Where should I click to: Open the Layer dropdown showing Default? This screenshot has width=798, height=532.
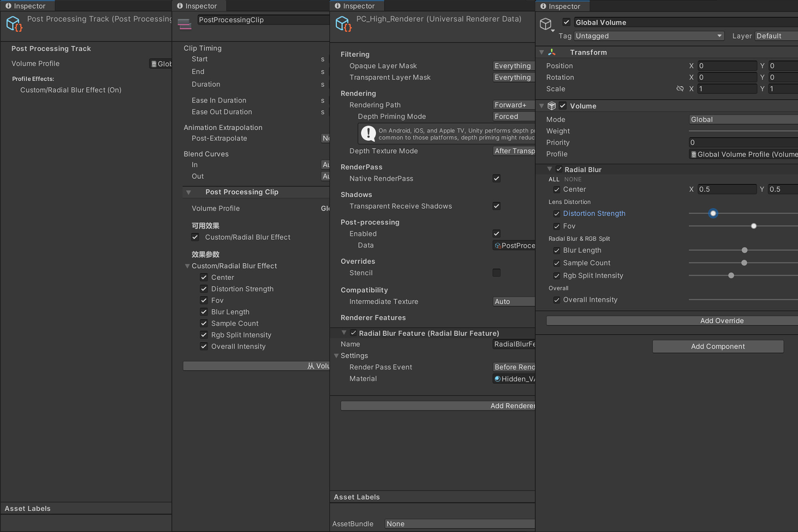[776, 36]
